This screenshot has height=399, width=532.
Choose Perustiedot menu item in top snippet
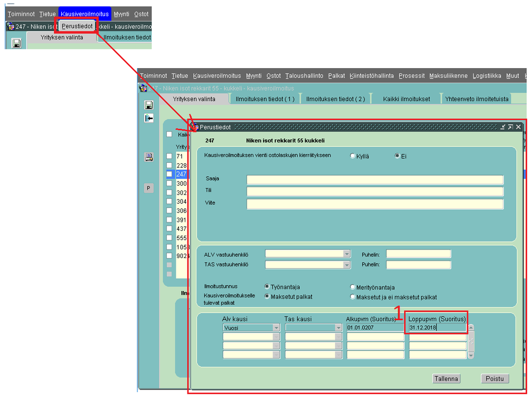(77, 26)
